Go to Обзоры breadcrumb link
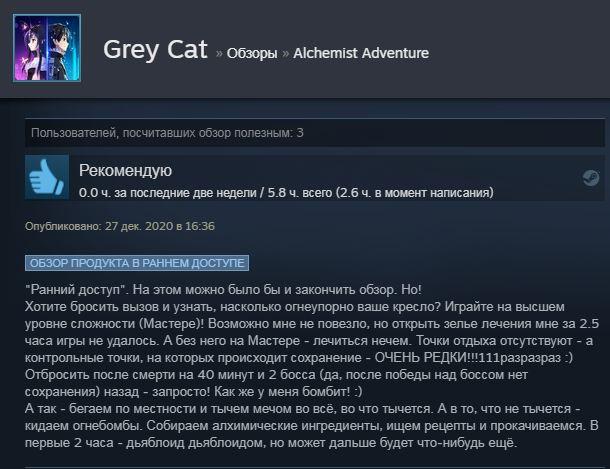Viewport: 610px width, 469px height. pos(252,53)
